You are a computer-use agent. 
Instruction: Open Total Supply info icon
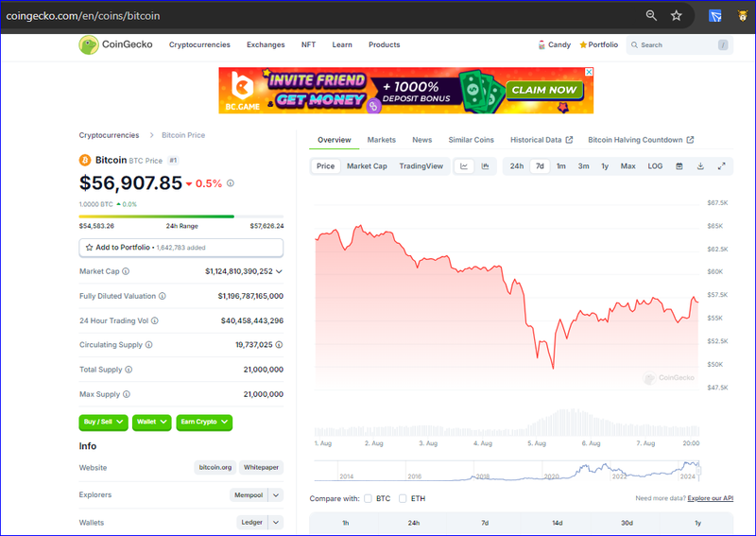(x=129, y=370)
